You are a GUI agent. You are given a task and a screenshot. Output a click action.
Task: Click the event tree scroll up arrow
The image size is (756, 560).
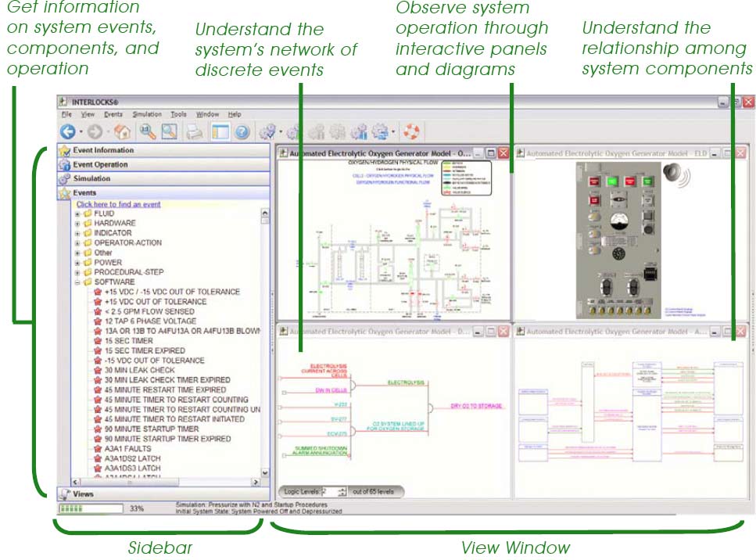265,213
